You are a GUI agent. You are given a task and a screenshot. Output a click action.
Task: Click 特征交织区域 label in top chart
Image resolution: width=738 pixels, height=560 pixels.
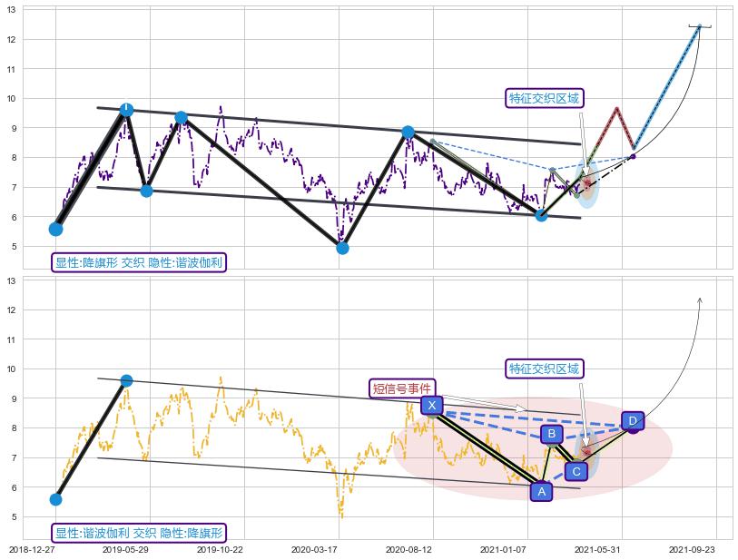545,98
